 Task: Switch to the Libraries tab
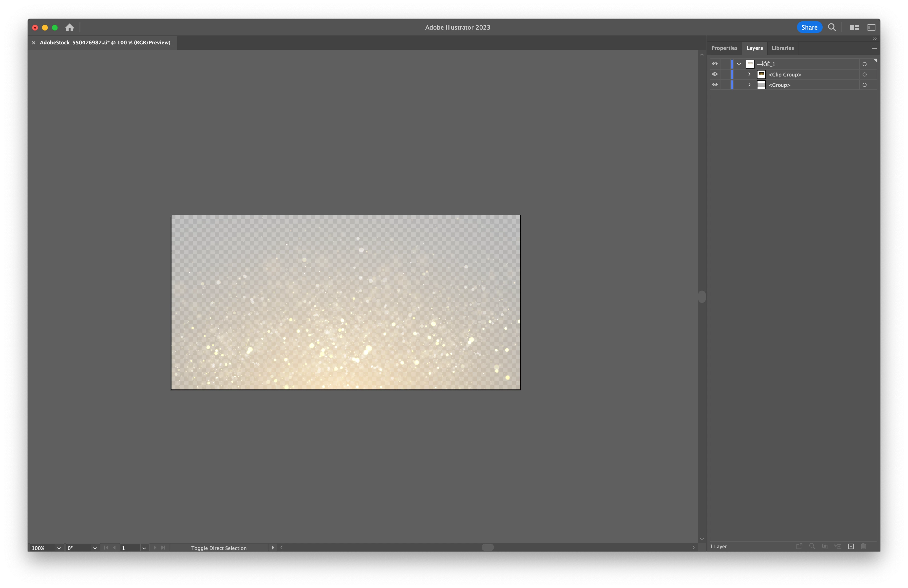click(782, 48)
